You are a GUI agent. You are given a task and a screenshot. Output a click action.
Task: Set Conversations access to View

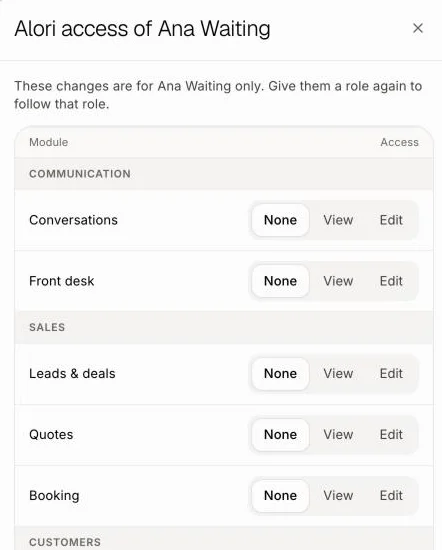pyautogui.click(x=338, y=220)
